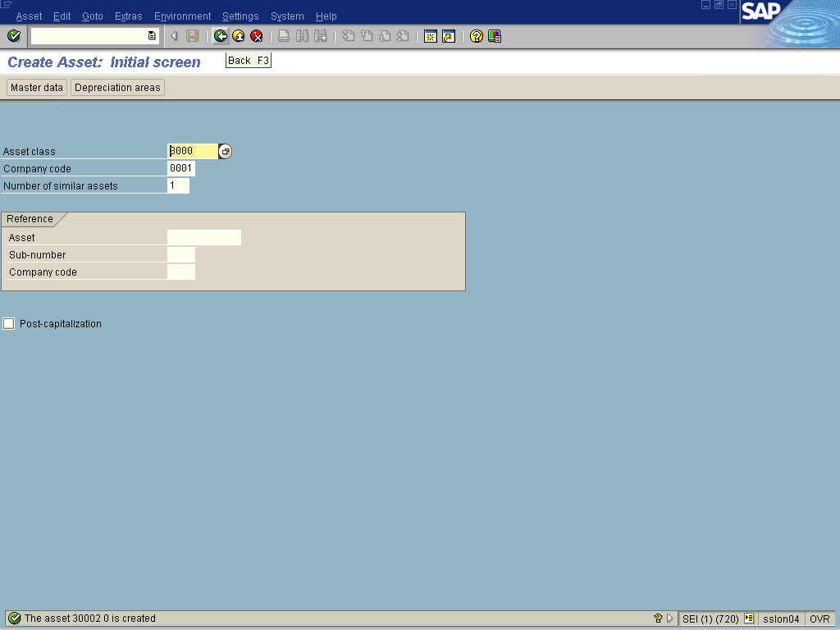The image size is (840, 630).
Task: Click the Create New Session icon
Action: click(430, 36)
